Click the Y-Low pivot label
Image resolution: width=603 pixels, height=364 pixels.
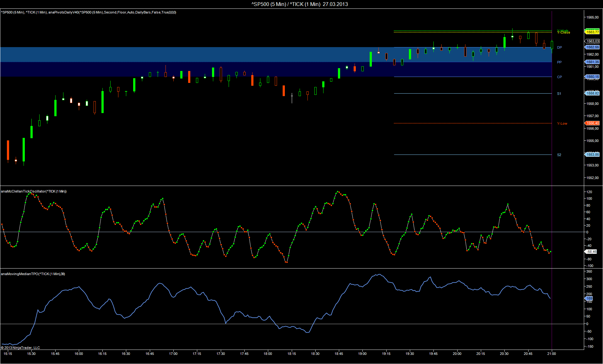(562, 123)
